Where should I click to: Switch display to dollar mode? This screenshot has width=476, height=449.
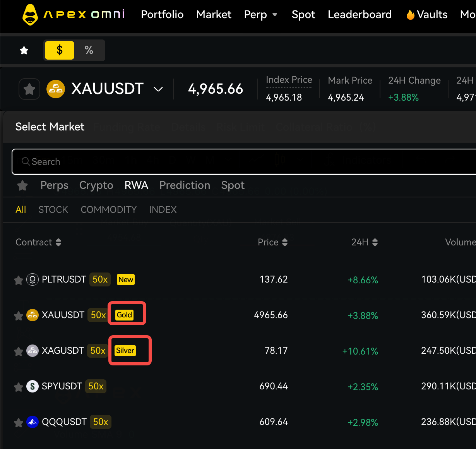pyautogui.click(x=60, y=50)
